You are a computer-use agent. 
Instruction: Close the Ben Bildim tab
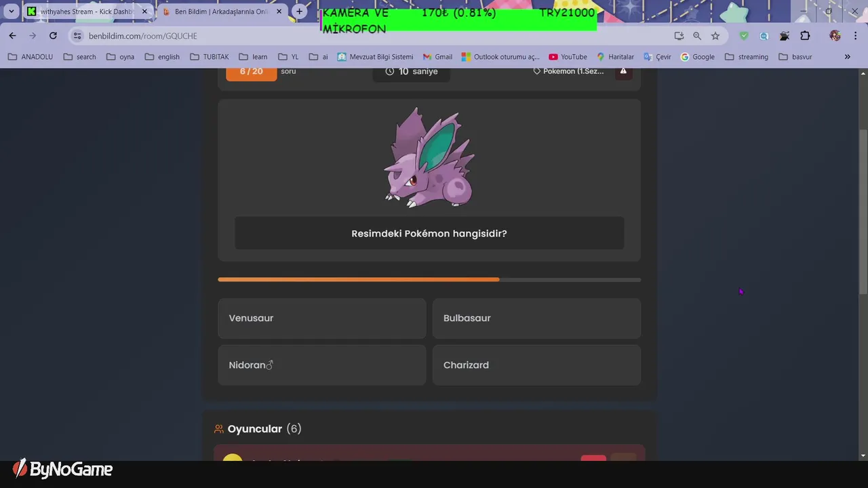(279, 12)
